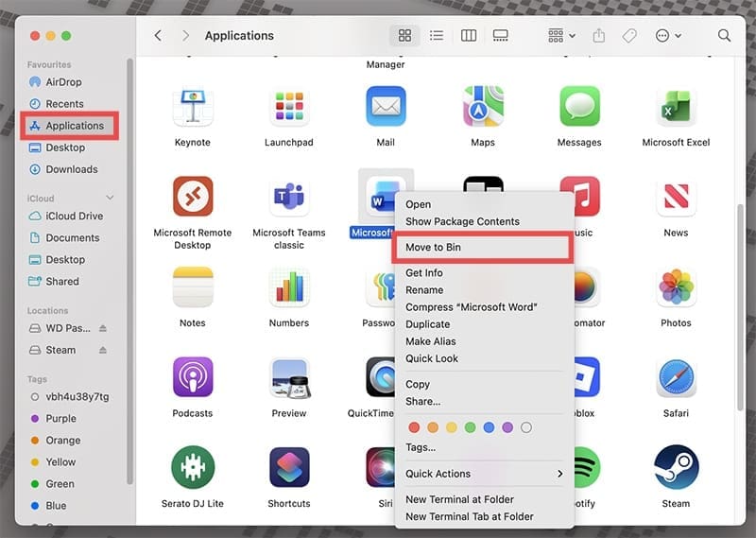Collapse the iCloud sidebar section
The image size is (756, 538).
point(110,198)
